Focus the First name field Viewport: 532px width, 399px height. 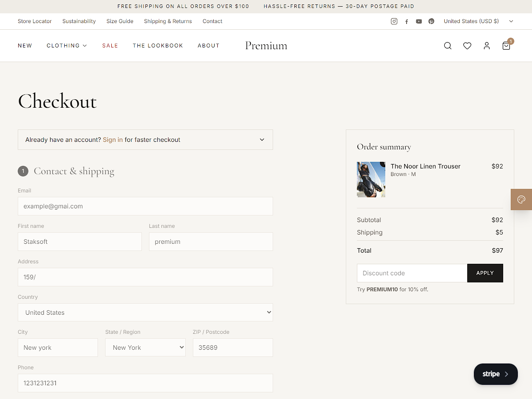80,242
